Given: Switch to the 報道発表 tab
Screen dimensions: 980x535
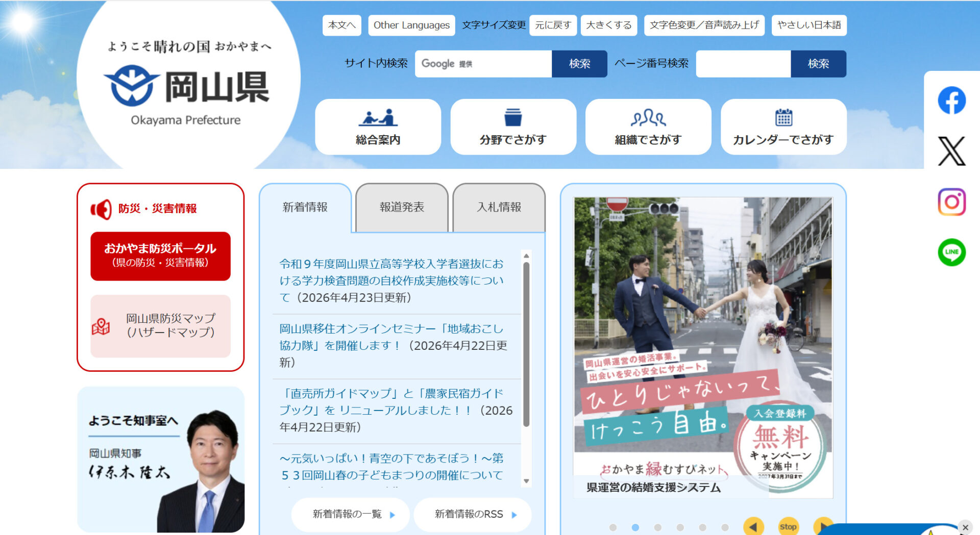Looking at the screenshot, I should pos(402,207).
